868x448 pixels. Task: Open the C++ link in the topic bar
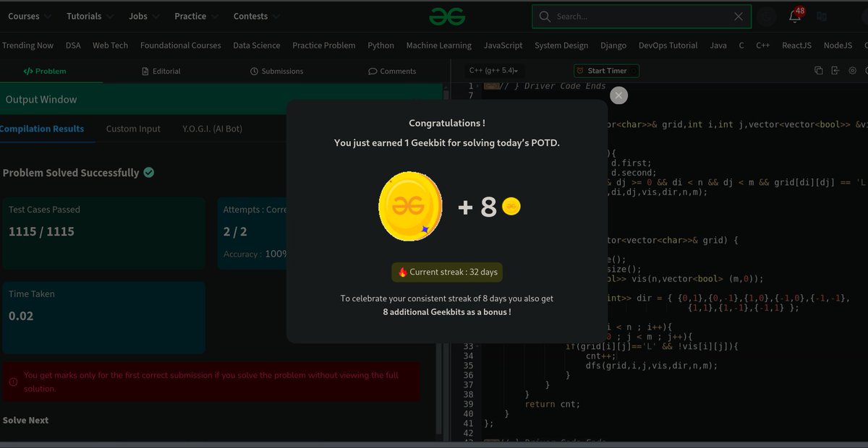[x=763, y=45]
